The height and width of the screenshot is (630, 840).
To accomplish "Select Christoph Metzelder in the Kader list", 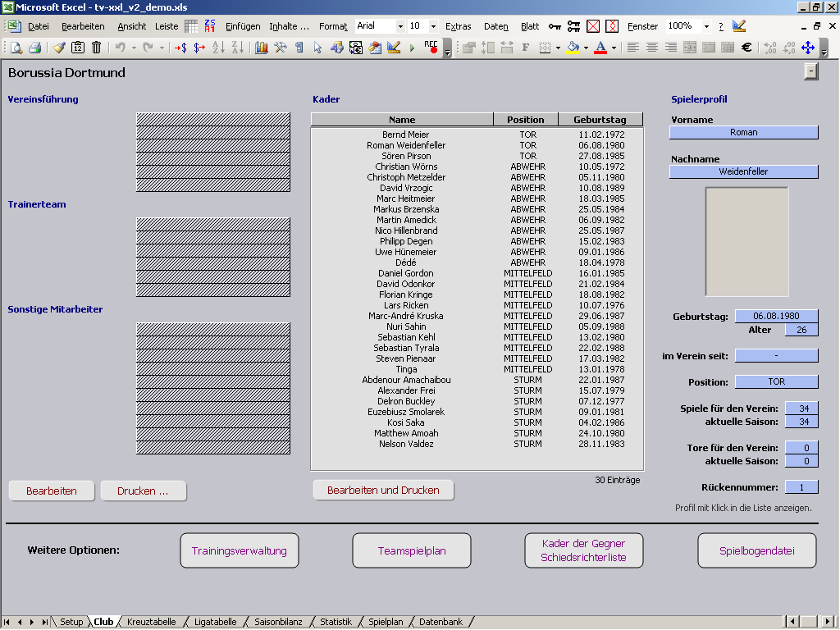I will click(x=406, y=177).
